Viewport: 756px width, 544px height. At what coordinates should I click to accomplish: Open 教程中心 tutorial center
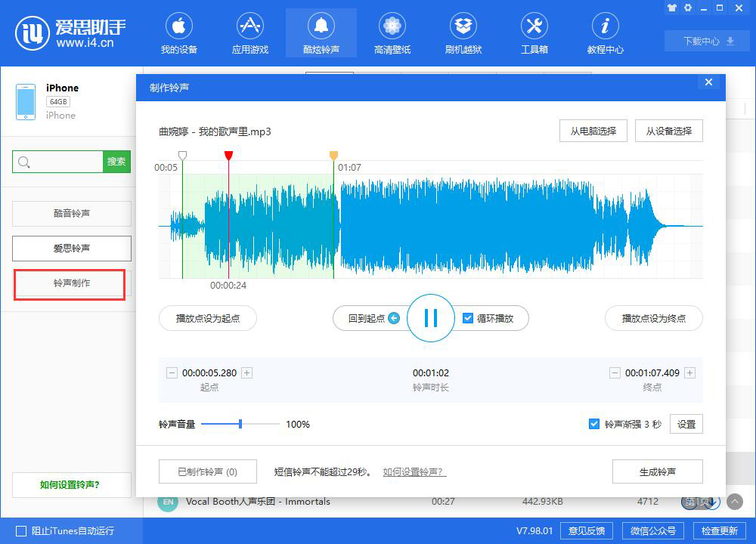(x=605, y=32)
